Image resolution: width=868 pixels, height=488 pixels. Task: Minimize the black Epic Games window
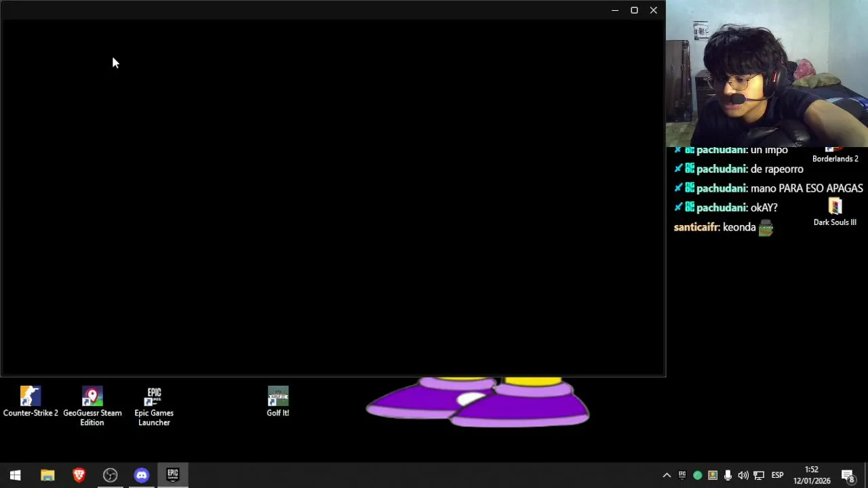point(615,10)
